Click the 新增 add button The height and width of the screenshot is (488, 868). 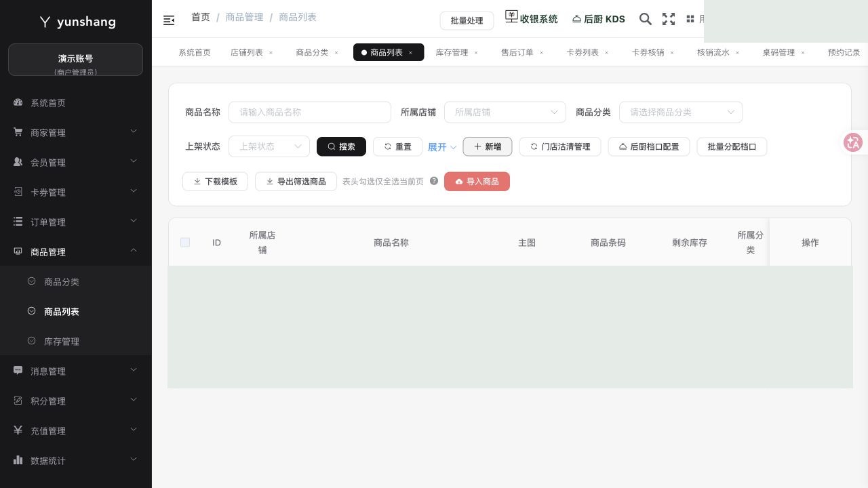pos(488,146)
